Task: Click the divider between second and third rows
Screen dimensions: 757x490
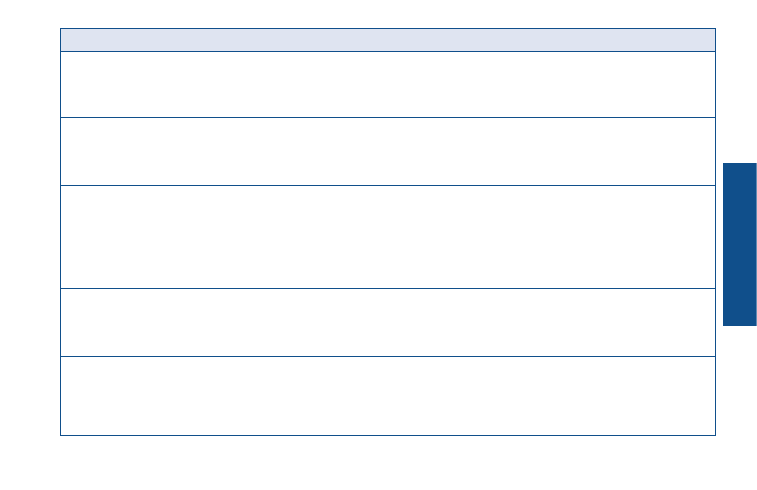Action: (x=388, y=185)
